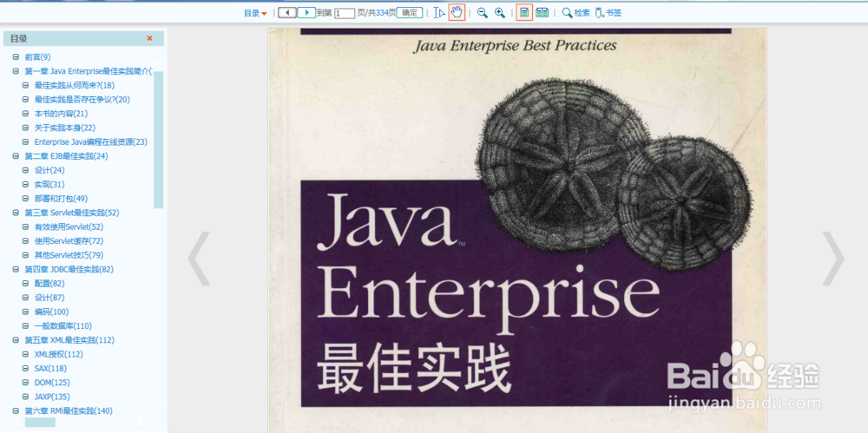868x433 pixels.
Task: Open 第五章 XML最佳实践(112)
Action: pos(69,340)
